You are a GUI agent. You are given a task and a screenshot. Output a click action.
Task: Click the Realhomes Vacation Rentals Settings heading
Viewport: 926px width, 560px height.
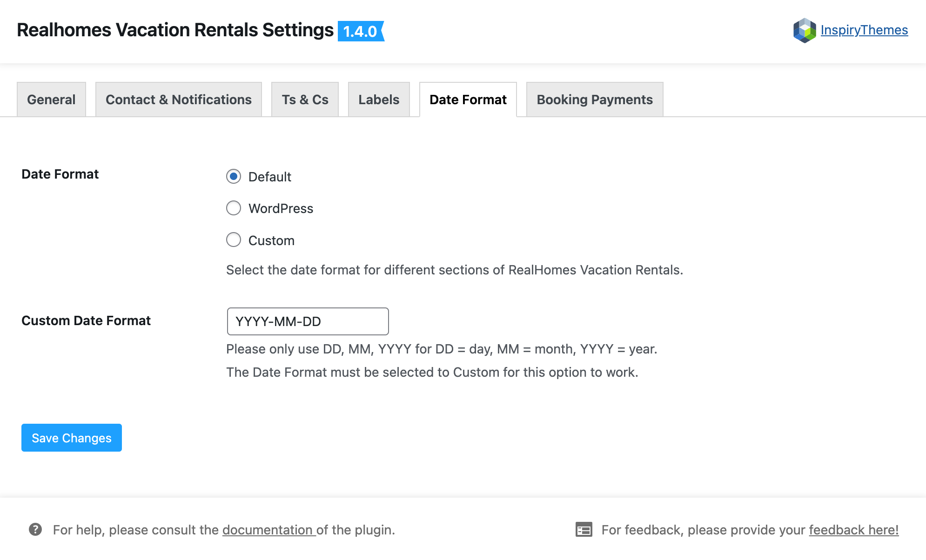175,30
